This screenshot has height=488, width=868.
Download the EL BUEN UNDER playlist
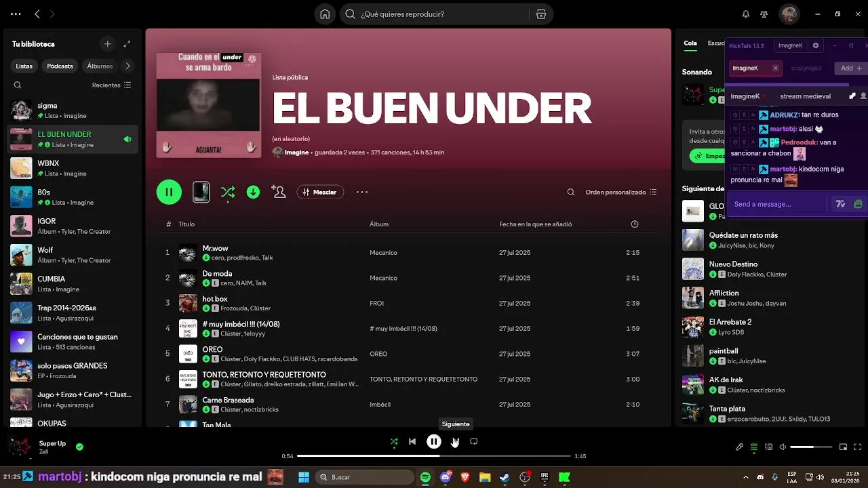coord(253,192)
